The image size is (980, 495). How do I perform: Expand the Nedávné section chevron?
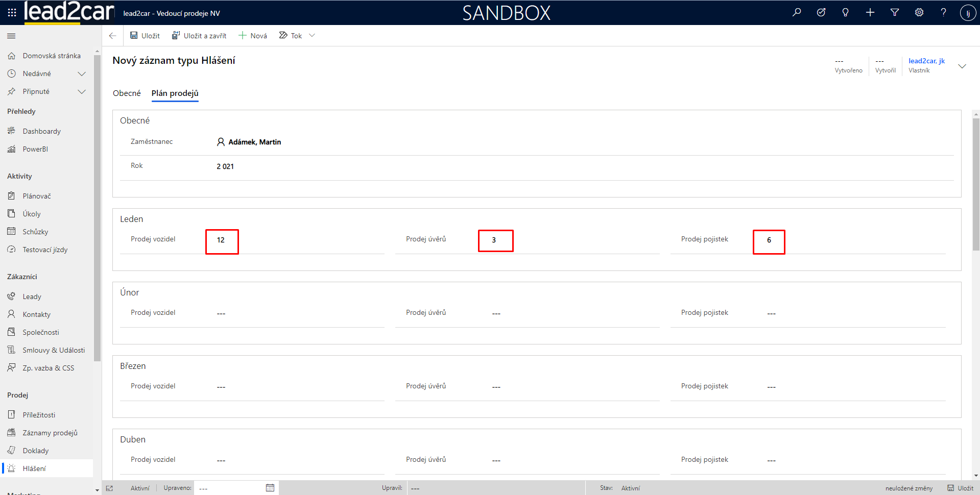coord(82,74)
